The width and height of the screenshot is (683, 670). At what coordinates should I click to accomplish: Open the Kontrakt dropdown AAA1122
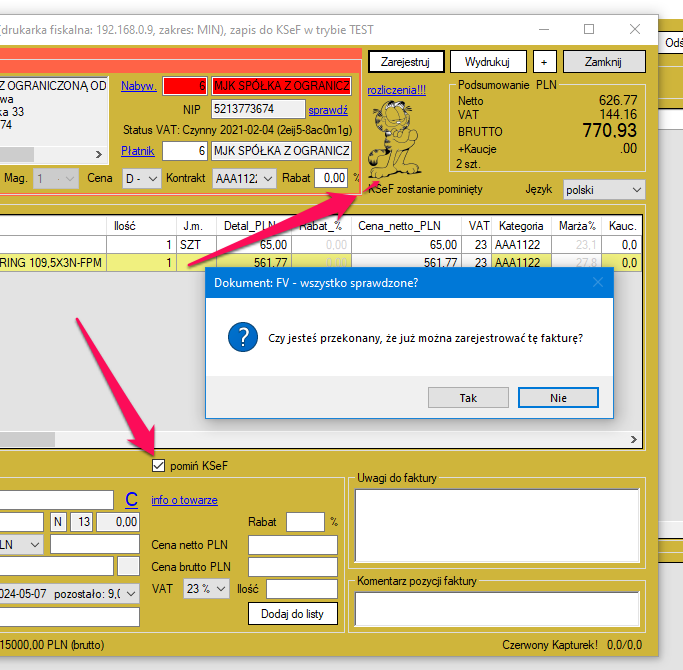coord(245,178)
